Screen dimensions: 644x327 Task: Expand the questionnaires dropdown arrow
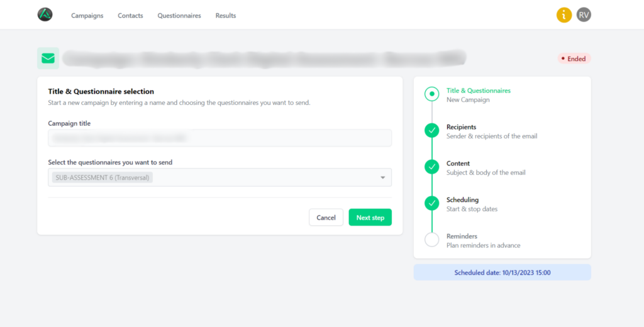pos(383,178)
